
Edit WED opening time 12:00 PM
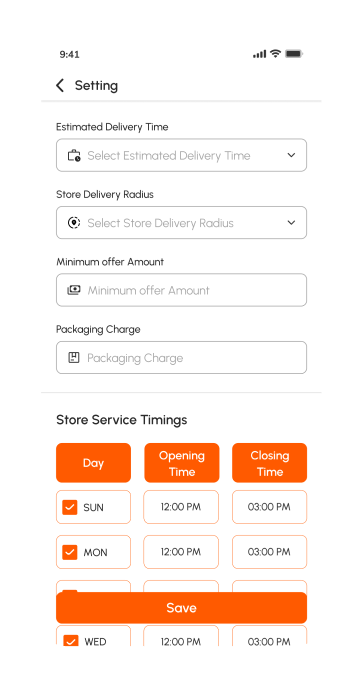tap(181, 636)
